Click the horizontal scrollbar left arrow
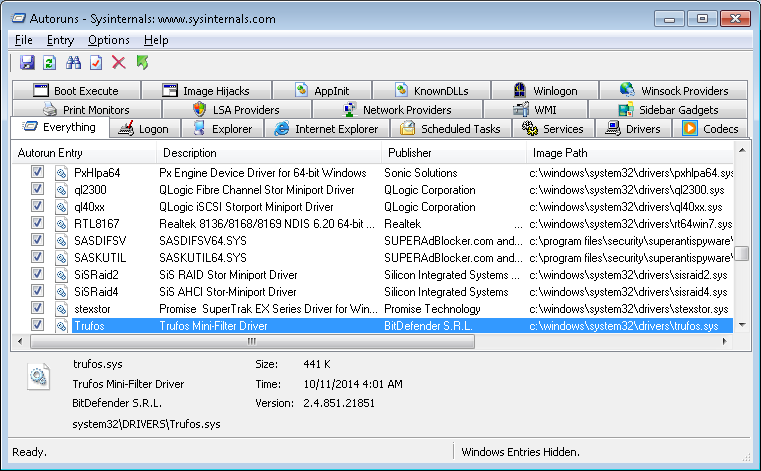The width and height of the screenshot is (761, 471). click(20, 341)
